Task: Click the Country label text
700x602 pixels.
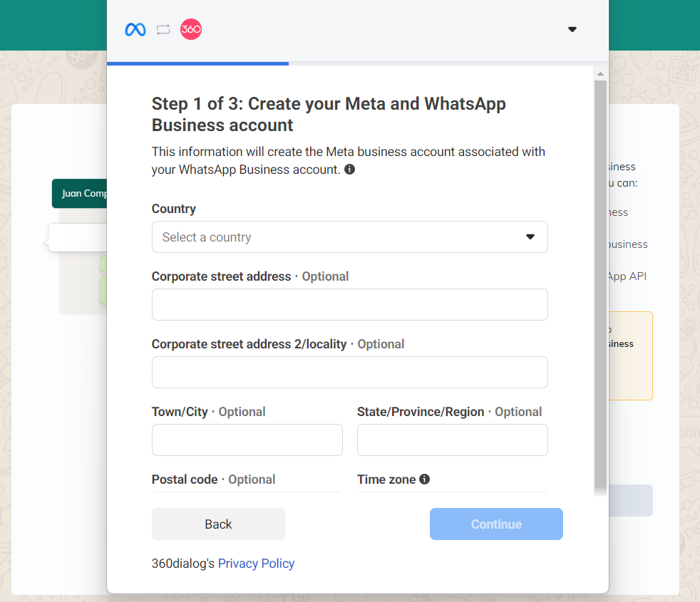Action: (x=174, y=209)
